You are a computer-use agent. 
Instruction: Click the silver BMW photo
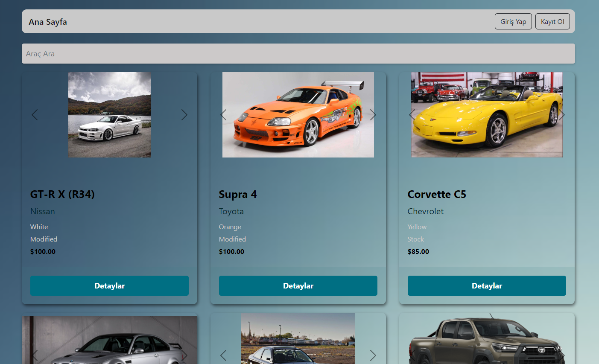(109, 340)
